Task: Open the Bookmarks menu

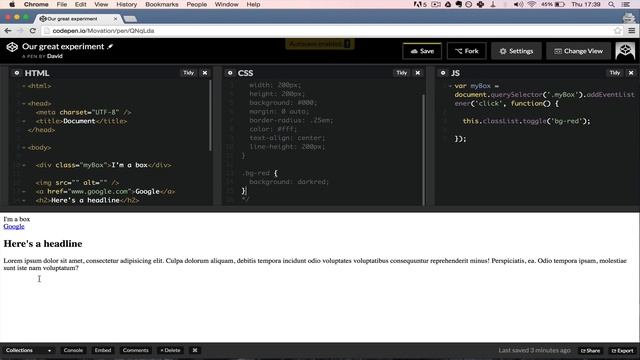Action: point(162,4)
